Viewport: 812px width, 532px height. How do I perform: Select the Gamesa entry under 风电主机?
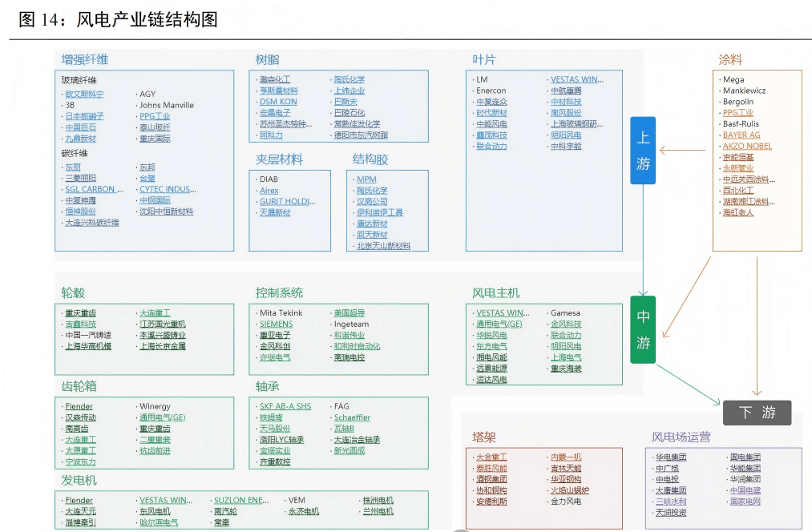[x=565, y=312]
